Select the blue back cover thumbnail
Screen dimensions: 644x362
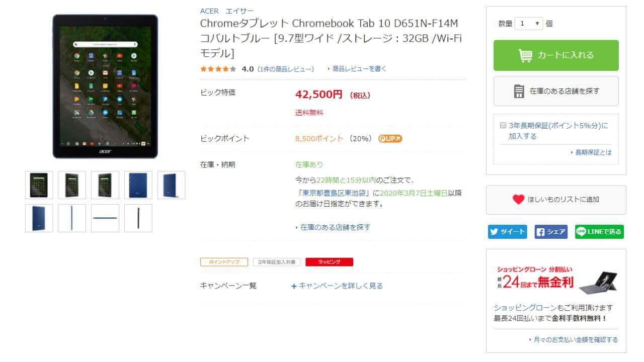tap(138, 185)
